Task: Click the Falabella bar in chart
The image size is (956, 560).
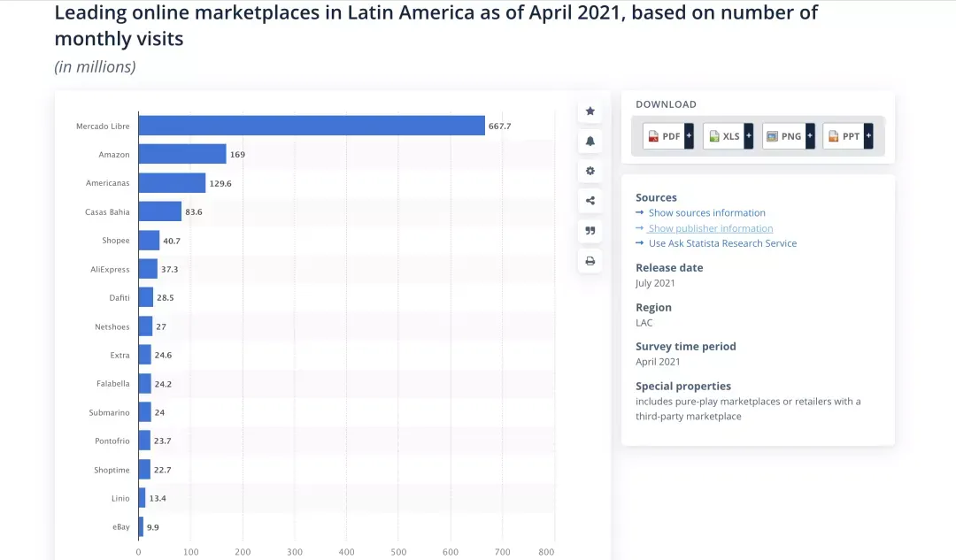Action: [x=145, y=383]
